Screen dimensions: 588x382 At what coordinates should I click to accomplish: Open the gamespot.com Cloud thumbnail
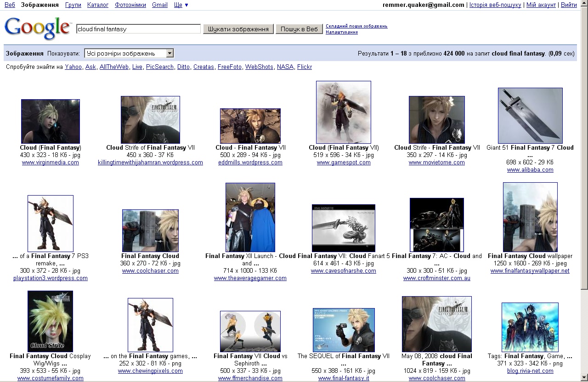(344, 112)
